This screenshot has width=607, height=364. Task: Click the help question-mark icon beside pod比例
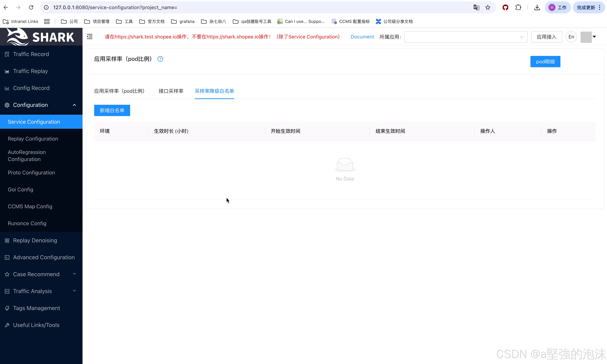tap(160, 59)
